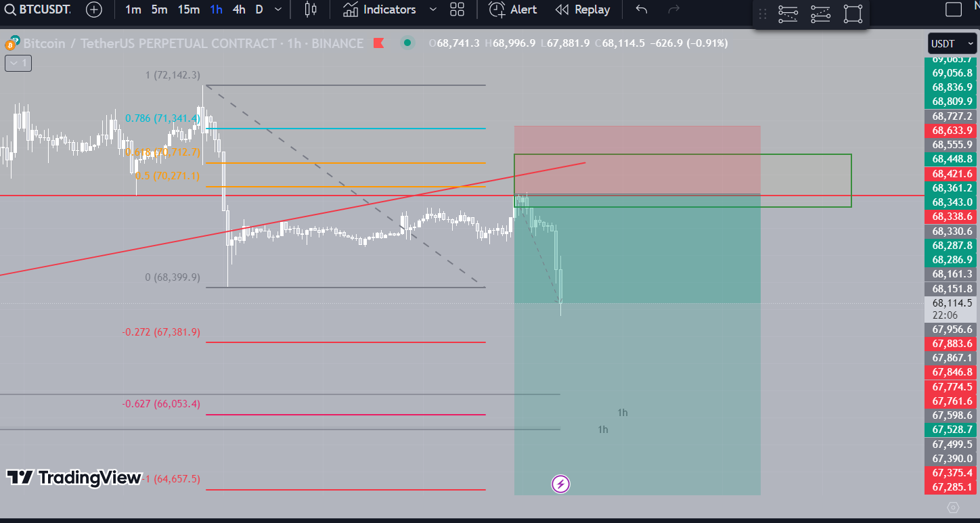Viewport: 980px width, 523px height.
Task: Select the Short Position drawing tool
Action: pyautogui.click(x=788, y=14)
